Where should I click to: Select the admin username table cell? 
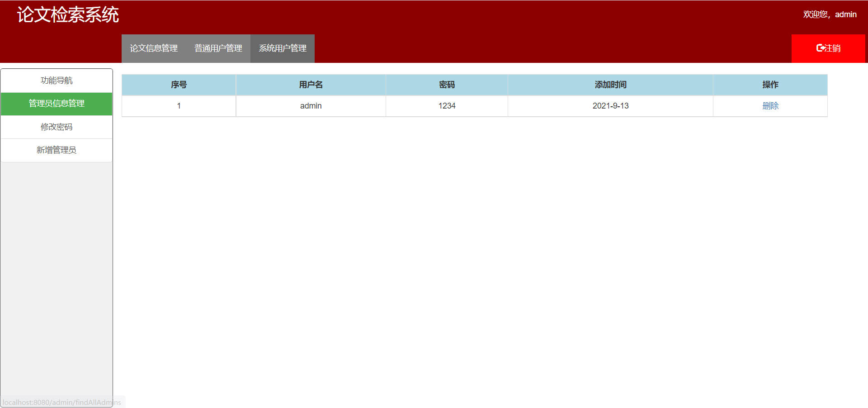pos(311,106)
